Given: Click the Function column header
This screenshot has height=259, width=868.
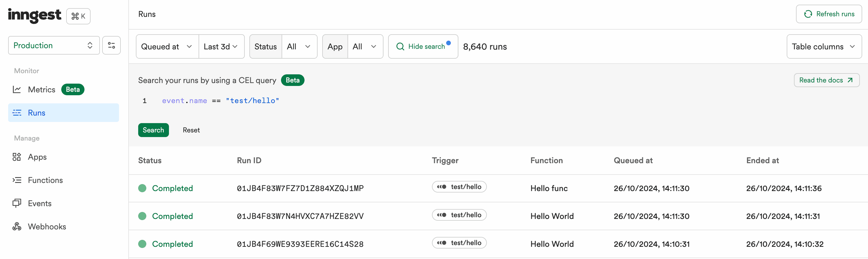Looking at the screenshot, I should 547,161.
